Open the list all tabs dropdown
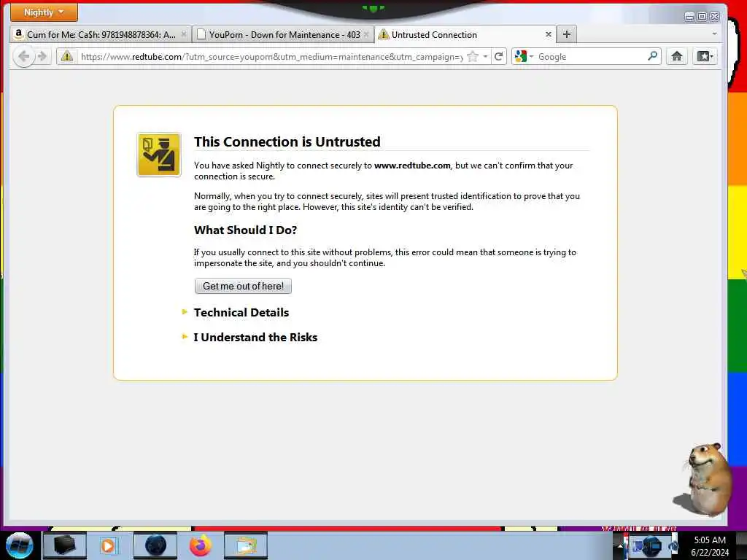Screen dimensions: 747x560 tap(714, 34)
